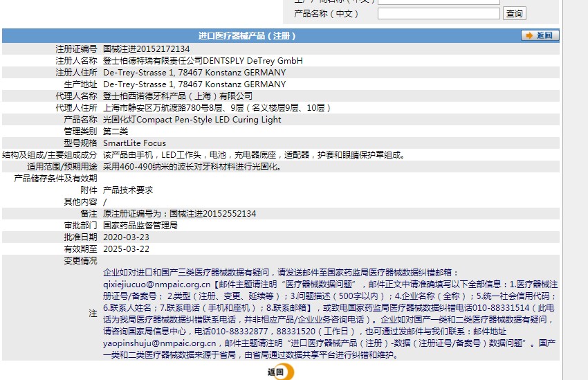The width and height of the screenshot is (588, 380).
Task: Click the 查询 search button
Action: click(514, 14)
